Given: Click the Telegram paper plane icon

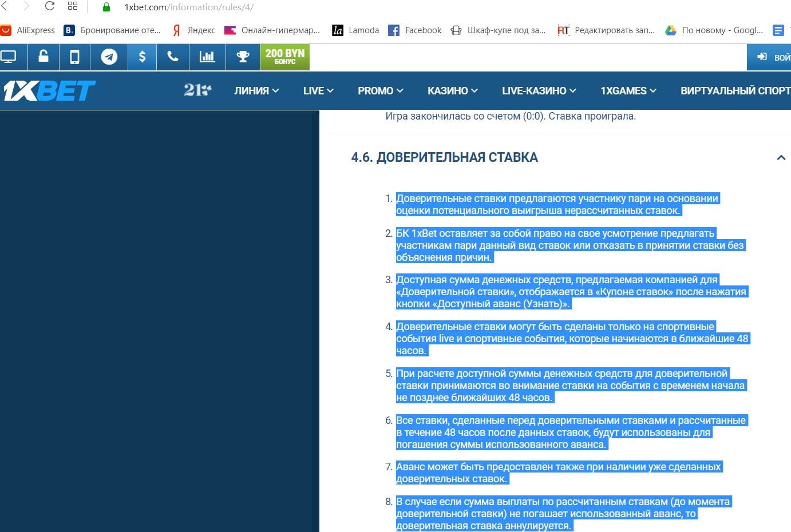Looking at the screenshot, I should (x=109, y=57).
